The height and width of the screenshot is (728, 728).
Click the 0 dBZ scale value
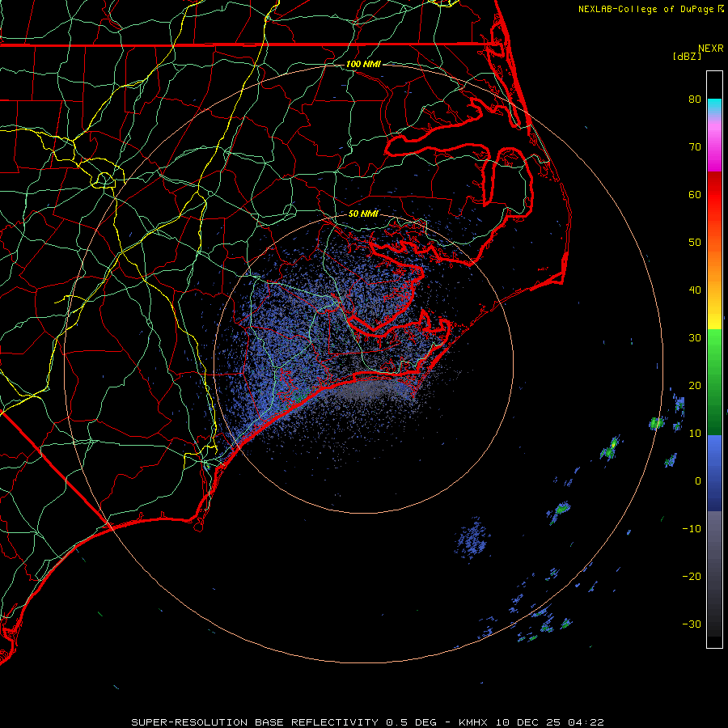pos(698,481)
